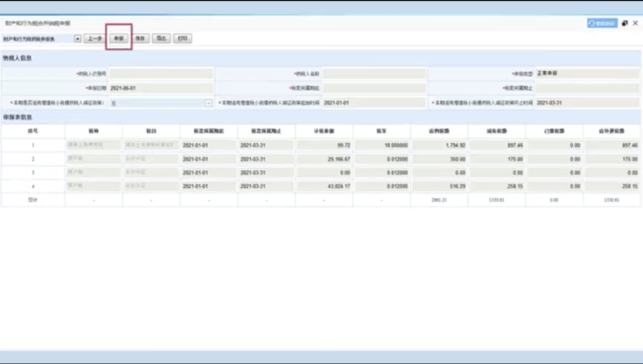This screenshot has width=643, height=364.
Task: Expand the small-scale taxpayer reduction policy dropdown
Action: pyautogui.click(x=209, y=103)
